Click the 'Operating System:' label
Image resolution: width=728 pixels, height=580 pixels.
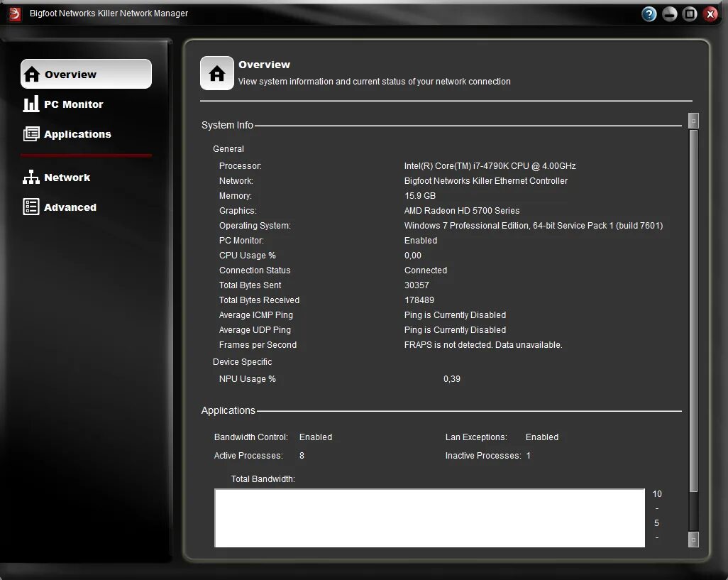click(255, 226)
